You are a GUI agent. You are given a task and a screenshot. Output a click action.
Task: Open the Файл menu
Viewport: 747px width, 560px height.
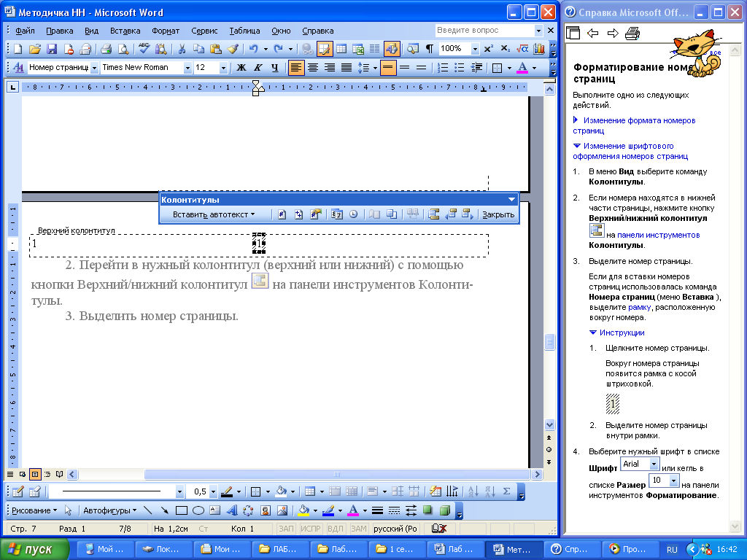click(25, 31)
